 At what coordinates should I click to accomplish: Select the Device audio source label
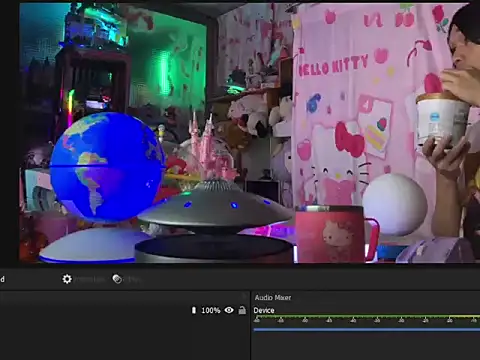click(264, 310)
